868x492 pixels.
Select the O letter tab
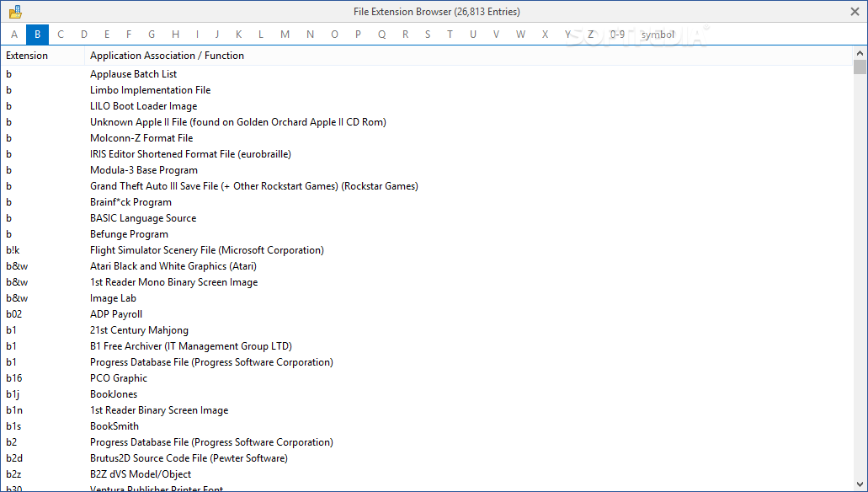pyautogui.click(x=334, y=35)
